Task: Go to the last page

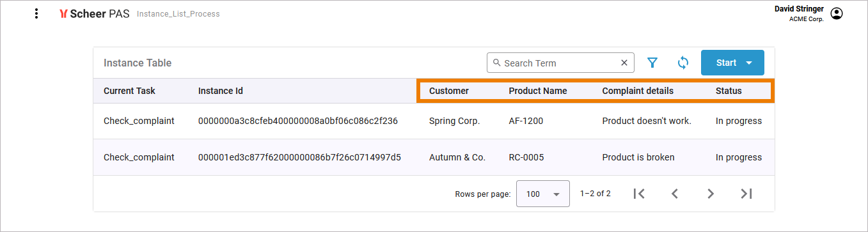Action: (x=746, y=194)
